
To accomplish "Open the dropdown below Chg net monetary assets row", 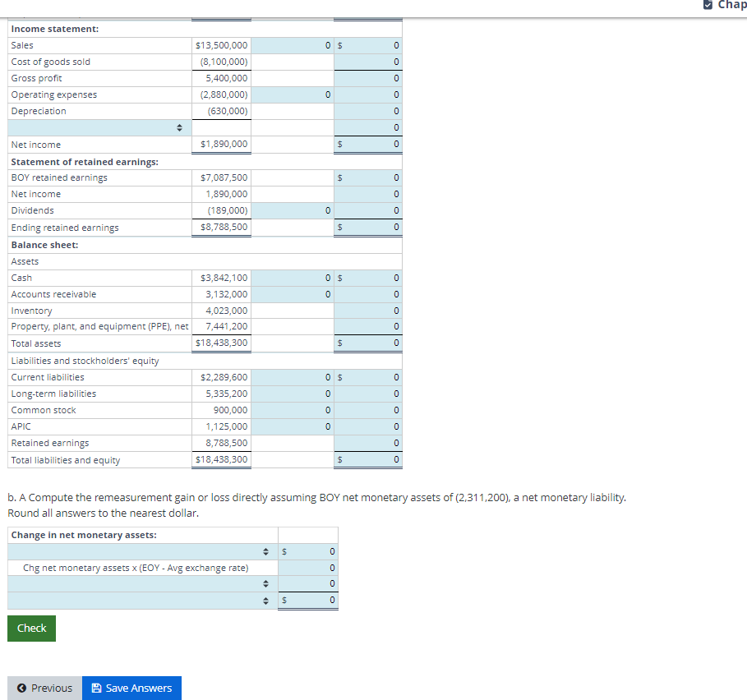I will pyautogui.click(x=265, y=583).
